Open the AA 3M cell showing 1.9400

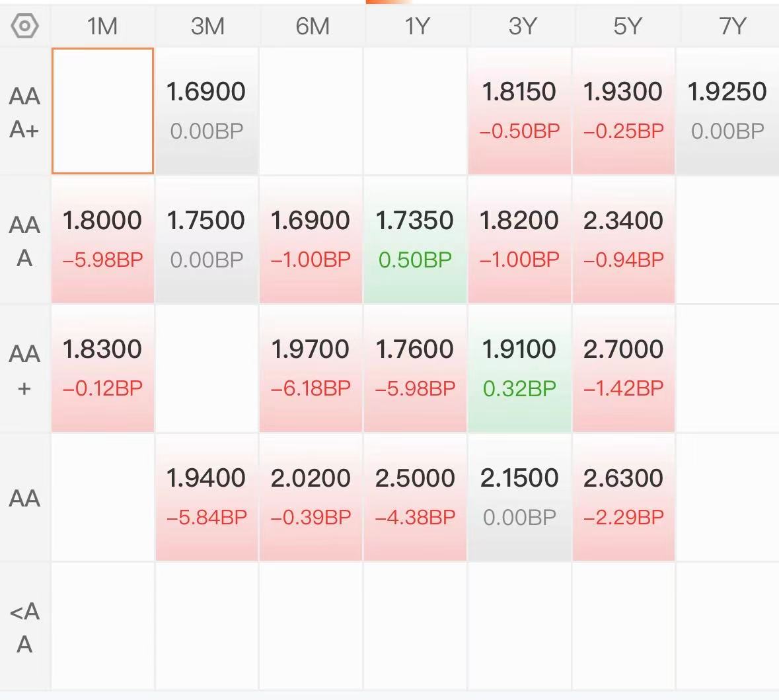click(x=207, y=497)
